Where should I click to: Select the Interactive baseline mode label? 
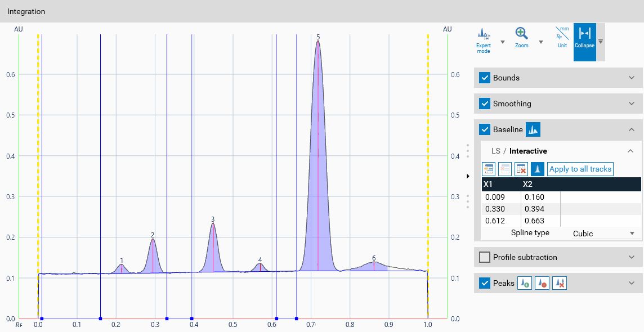click(528, 151)
